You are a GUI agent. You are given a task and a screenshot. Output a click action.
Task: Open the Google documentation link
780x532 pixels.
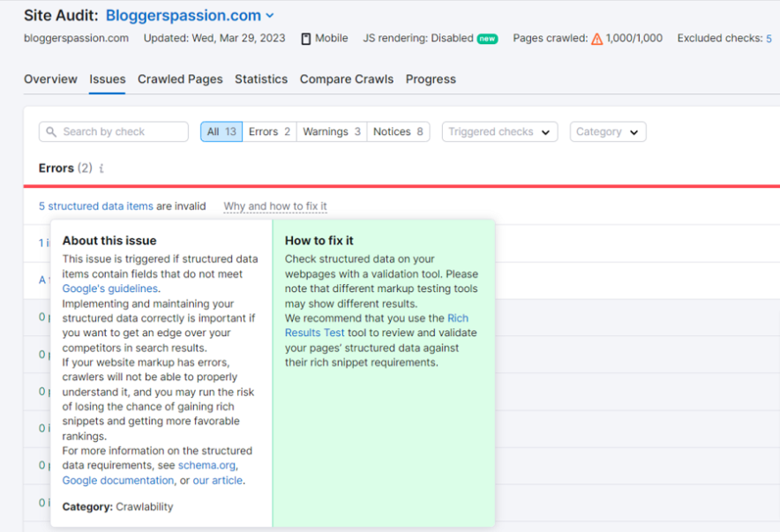point(118,480)
